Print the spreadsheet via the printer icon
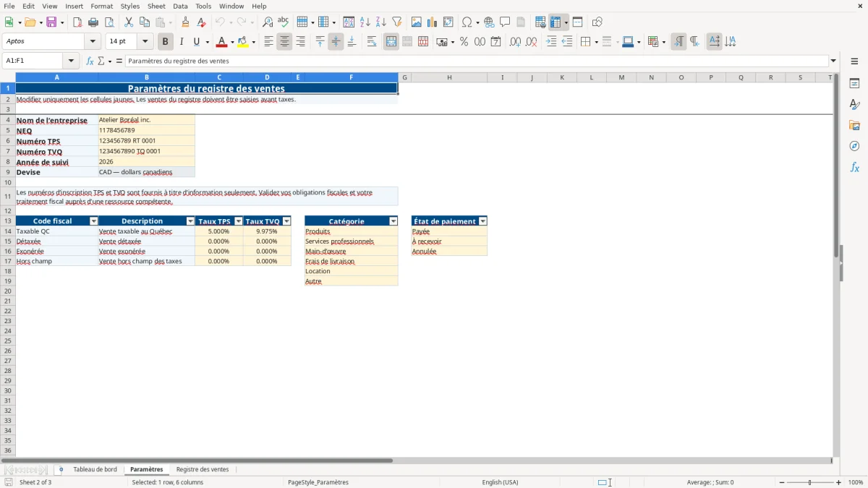 tap(93, 22)
